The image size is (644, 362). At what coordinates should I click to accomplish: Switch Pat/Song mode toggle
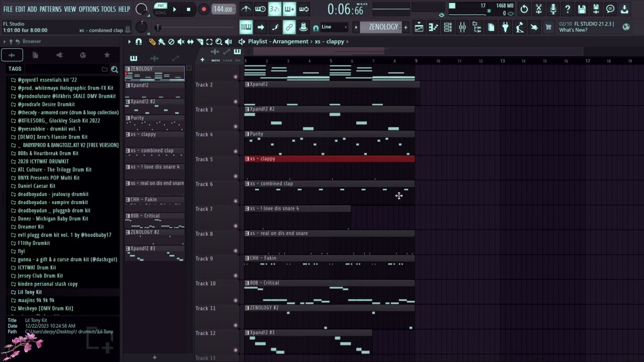tap(160, 9)
